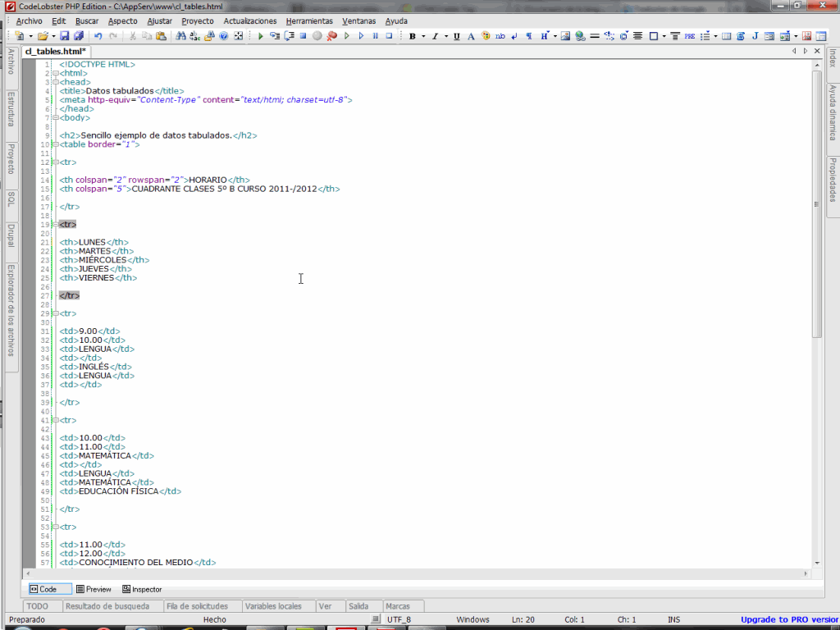Insert line break icon
This screenshot has height=630, width=840.
pos(514,36)
